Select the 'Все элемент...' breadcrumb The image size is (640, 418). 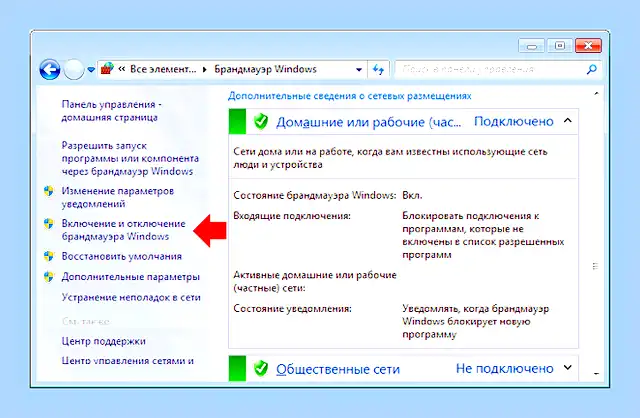(163, 69)
